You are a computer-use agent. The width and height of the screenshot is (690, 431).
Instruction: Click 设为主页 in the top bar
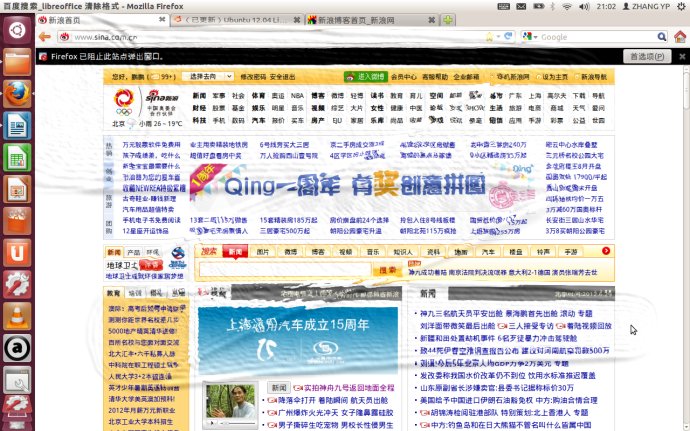pos(555,77)
